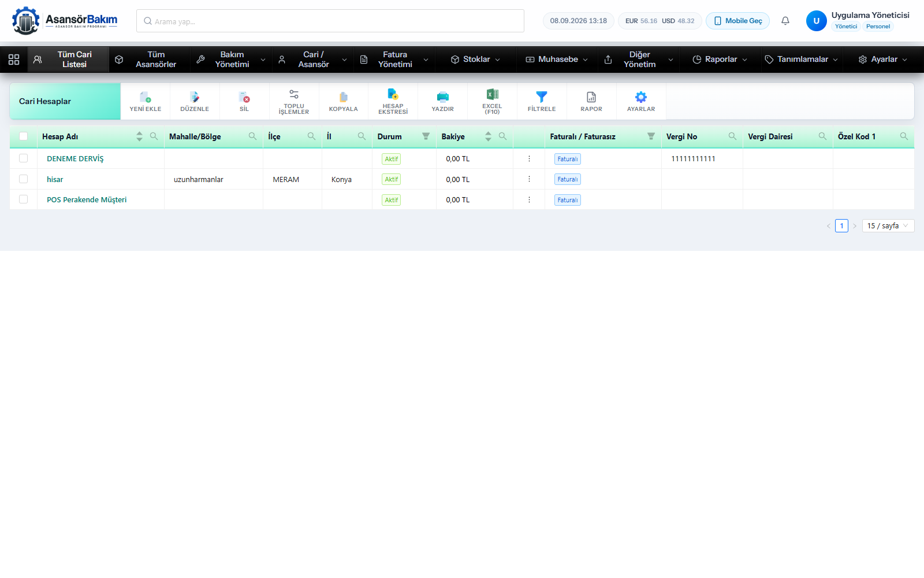
Task: Click the Filtrele funnel icon
Action: (x=542, y=97)
